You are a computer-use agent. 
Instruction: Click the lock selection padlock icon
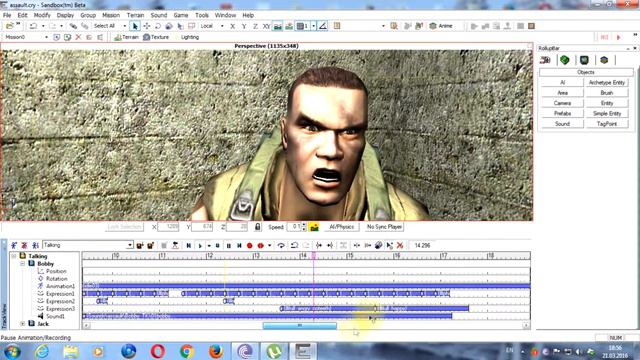pyautogui.click(x=258, y=227)
